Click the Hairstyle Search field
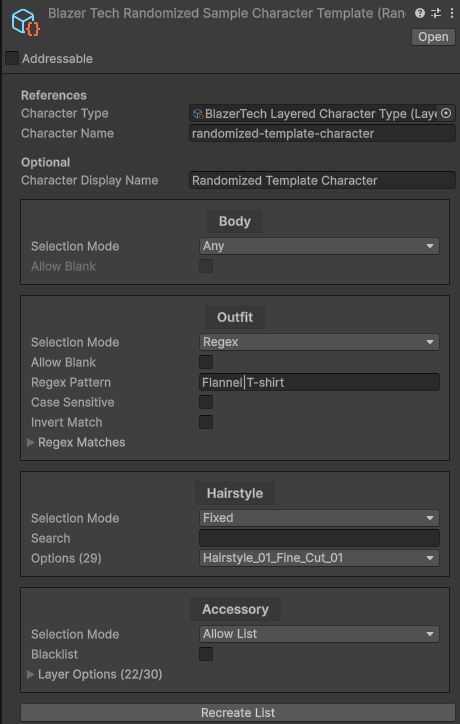The image size is (460, 724). click(319, 538)
